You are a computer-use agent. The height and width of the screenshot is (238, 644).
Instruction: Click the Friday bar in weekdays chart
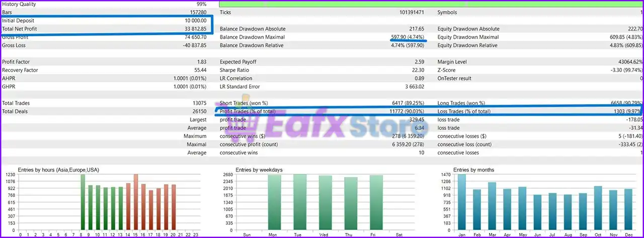[x=376, y=202]
